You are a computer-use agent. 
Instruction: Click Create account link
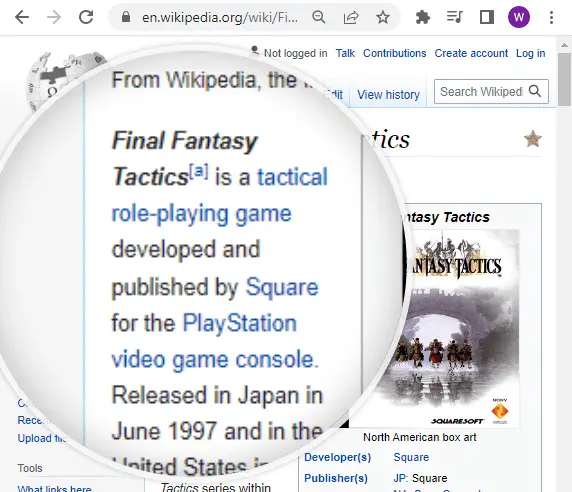pyautogui.click(x=471, y=53)
